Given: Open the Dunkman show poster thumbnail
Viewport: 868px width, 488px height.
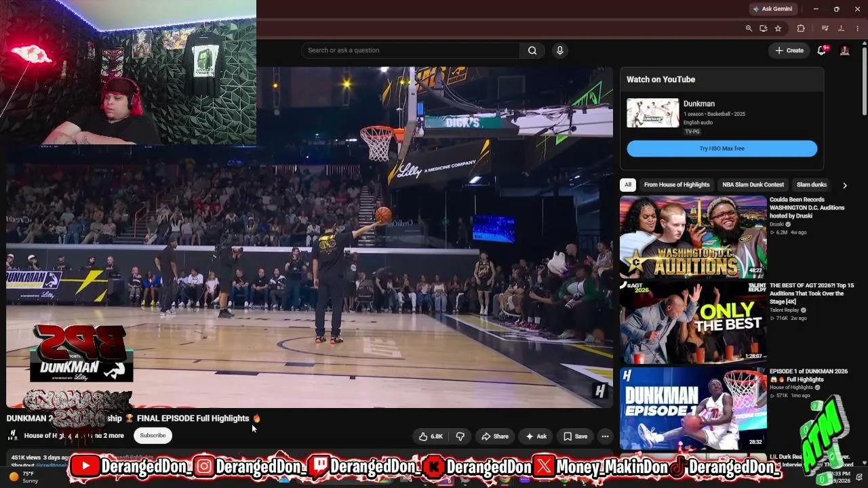Looking at the screenshot, I should 652,113.
